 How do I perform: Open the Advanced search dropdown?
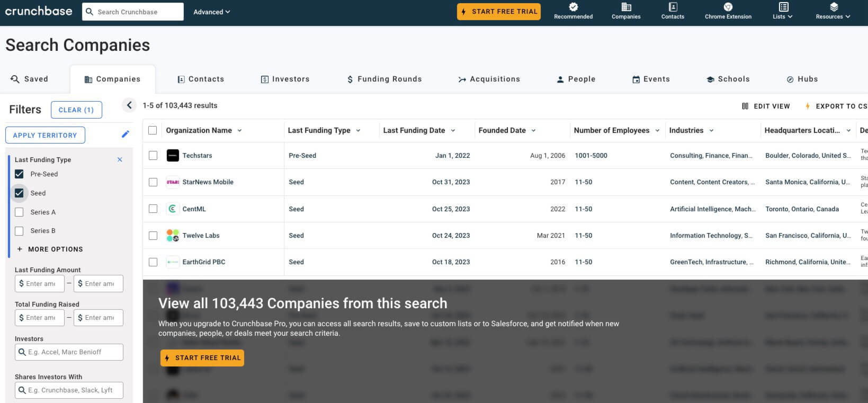(x=211, y=12)
